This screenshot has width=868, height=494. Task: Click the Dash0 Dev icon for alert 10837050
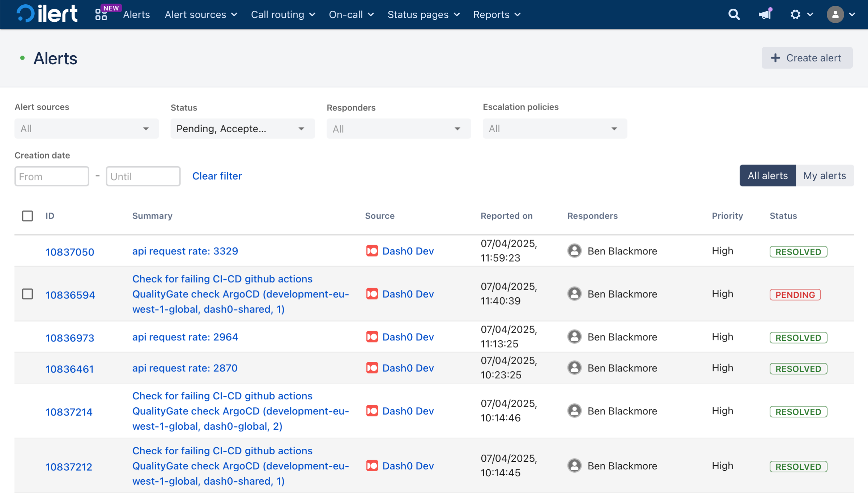coord(372,251)
